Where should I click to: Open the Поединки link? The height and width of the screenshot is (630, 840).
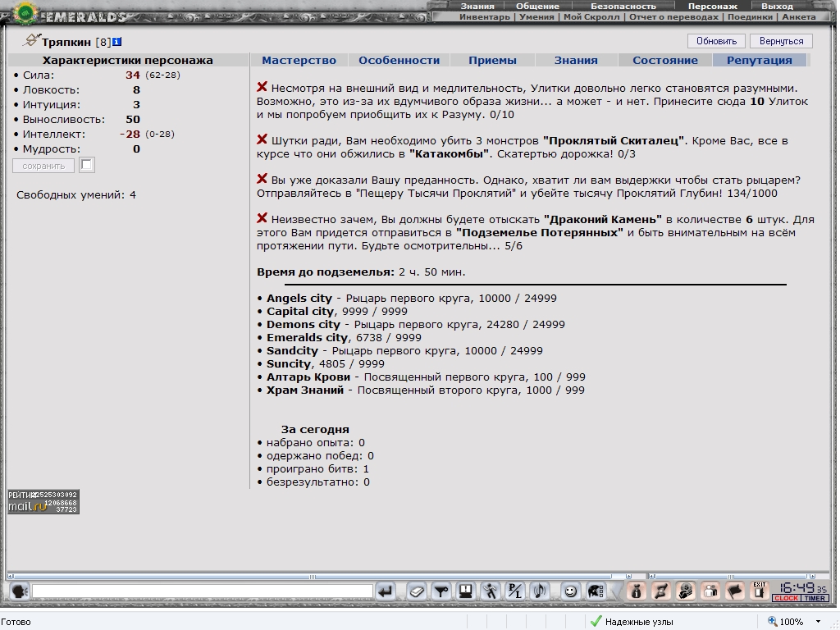pyautogui.click(x=750, y=16)
